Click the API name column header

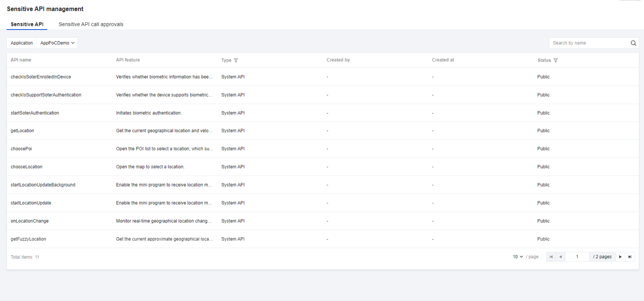[x=21, y=60]
